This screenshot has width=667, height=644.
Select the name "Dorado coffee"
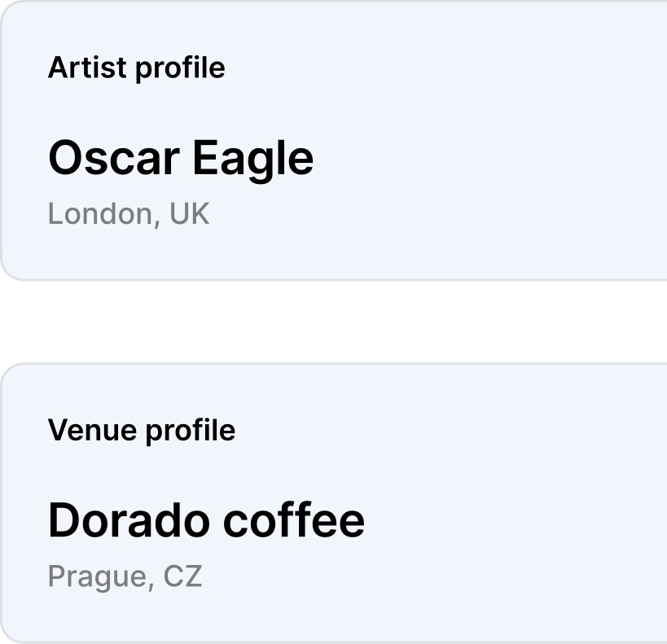click(x=206, y=520)
